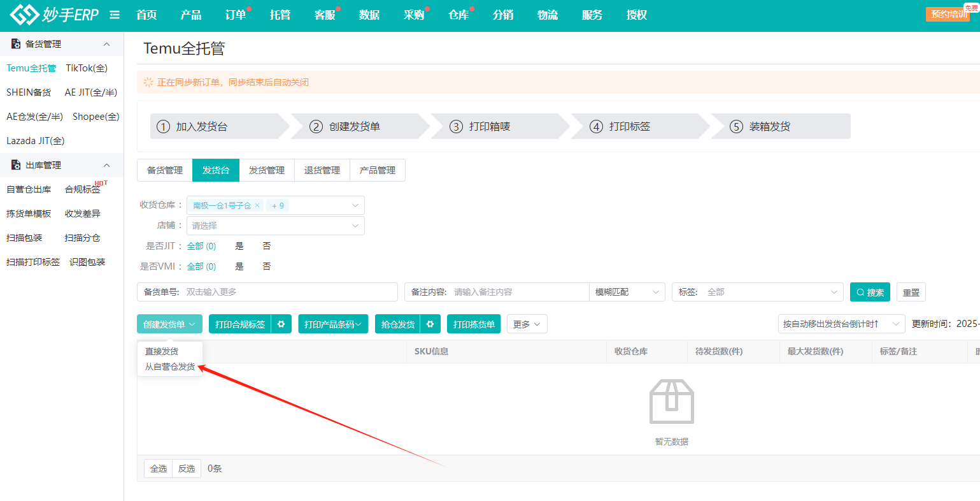This screenshot has height=501, width=980.
Task: Click 拾仓发货 button
Action: tap(398, 324)
